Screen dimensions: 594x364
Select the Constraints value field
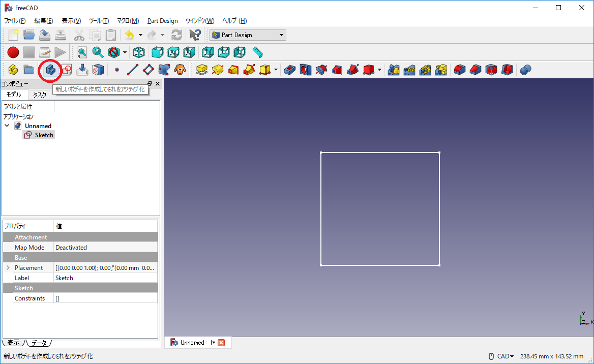click(x=106, y=298)
